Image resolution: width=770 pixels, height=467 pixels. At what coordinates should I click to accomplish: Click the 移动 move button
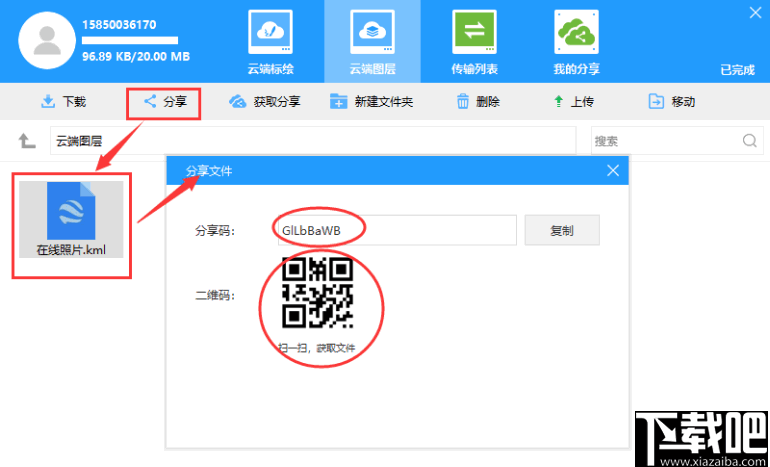672,102
